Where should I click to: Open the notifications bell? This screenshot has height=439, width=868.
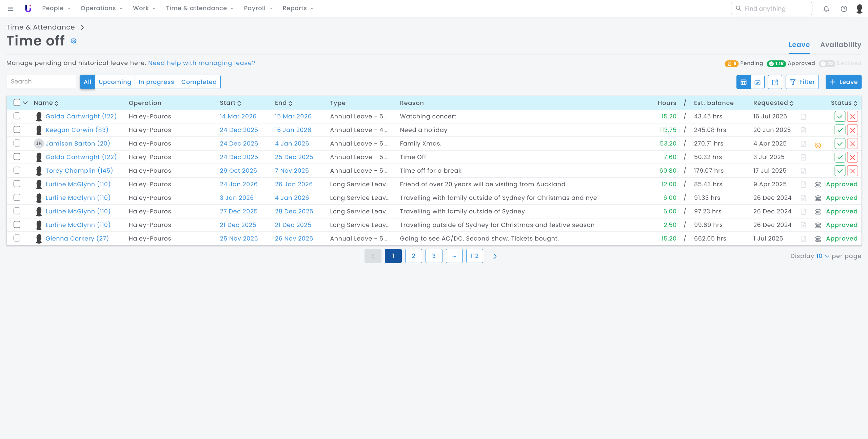pyautogui.click(x=826, y=9)
